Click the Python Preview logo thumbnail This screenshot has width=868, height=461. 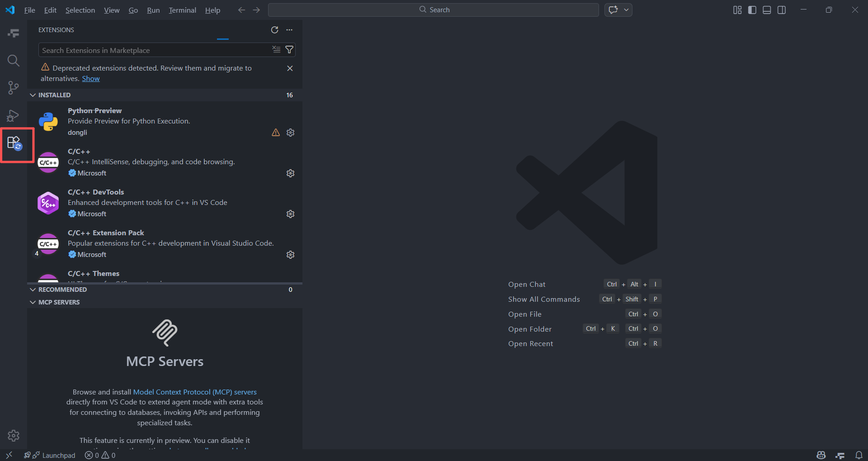tap(48, 121)
